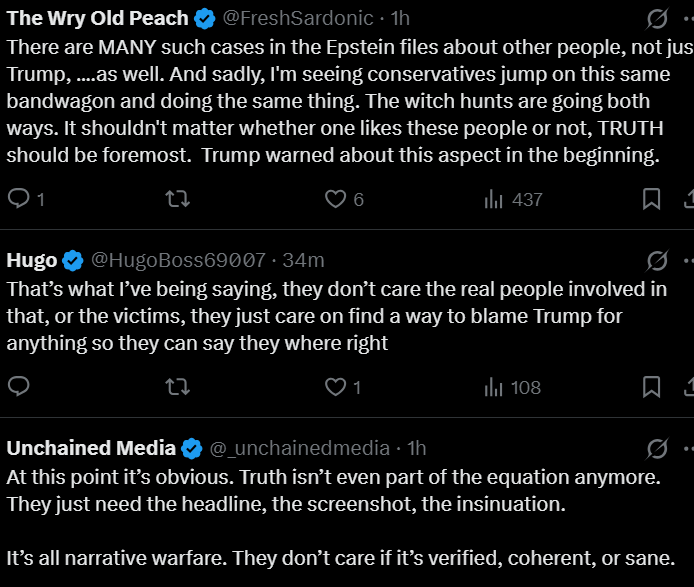
Task: Like Hugo's post with 1 like
Action: (336, 387)
